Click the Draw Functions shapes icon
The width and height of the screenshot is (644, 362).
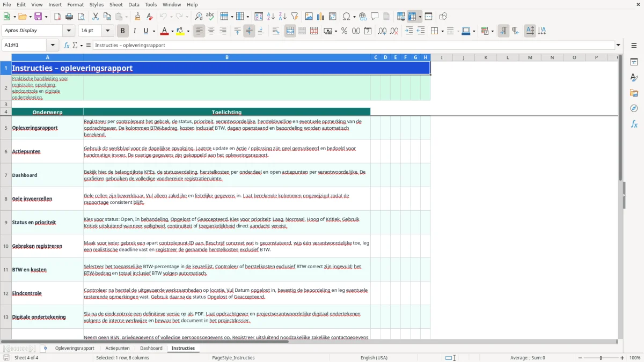(443, 17)
